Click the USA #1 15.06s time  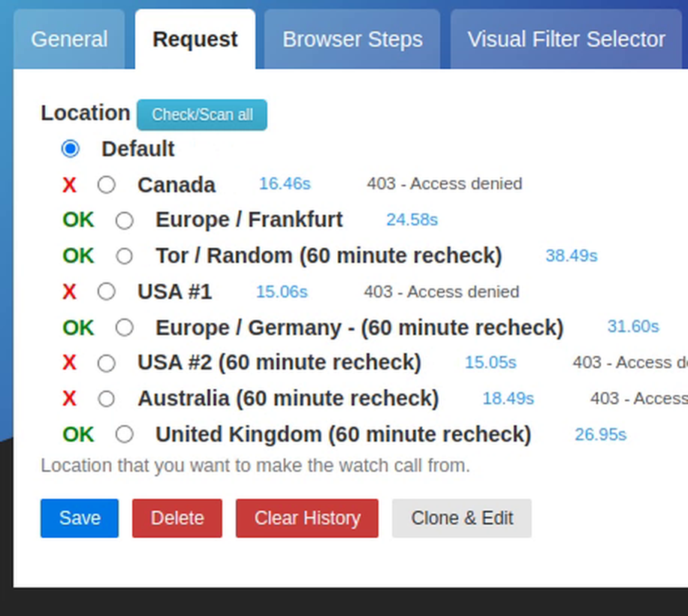click(282, 291)
